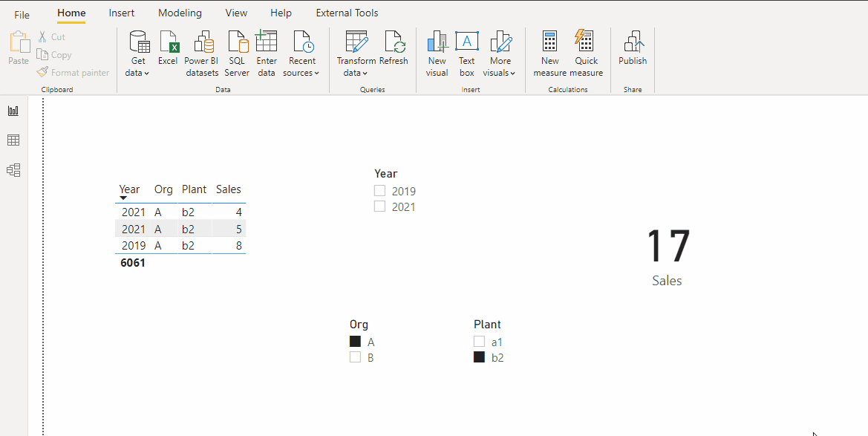Switch to the Insert tab
This screenshot has width=868, height=436.
point(121,13)
